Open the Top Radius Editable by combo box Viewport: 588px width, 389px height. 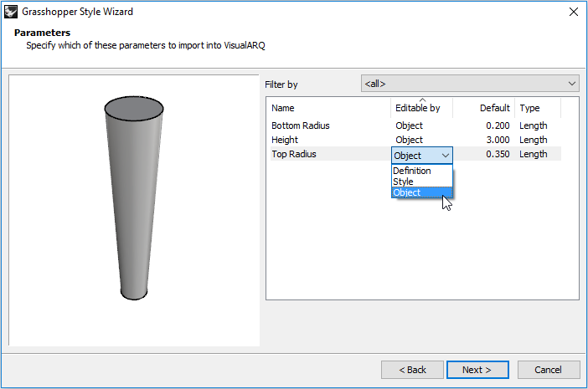click(x=422, y=156)
